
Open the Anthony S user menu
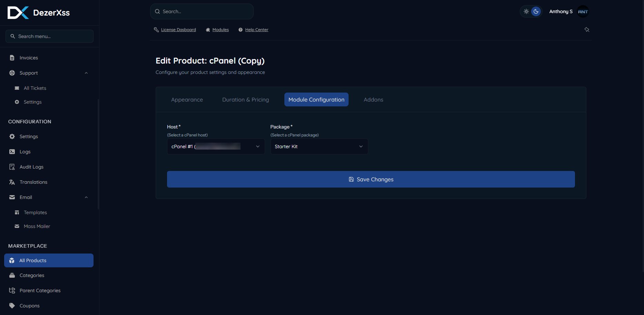[x=561, y=11]
